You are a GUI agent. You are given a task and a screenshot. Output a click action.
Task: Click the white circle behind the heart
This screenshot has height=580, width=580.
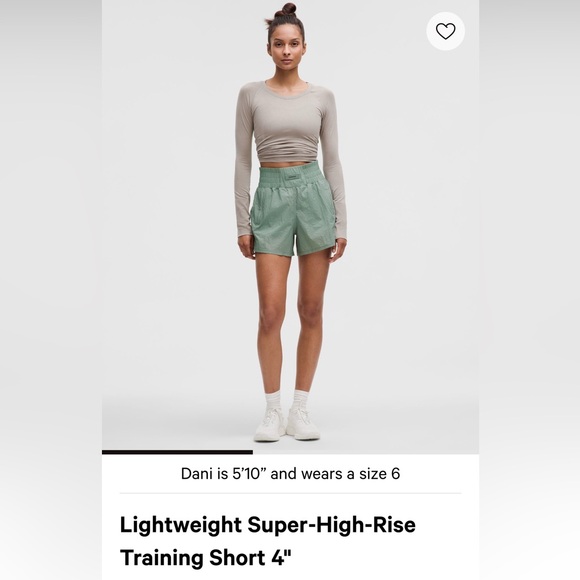click(445, 31)
